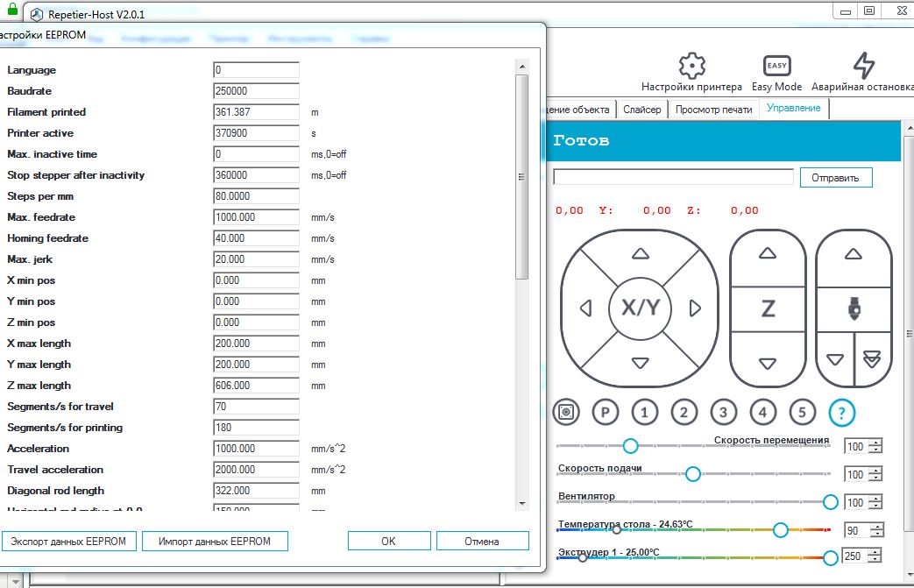This screenshot has height=588, width=914.
Task: Open the Просмотр печати tab
Action: (713, 110)
